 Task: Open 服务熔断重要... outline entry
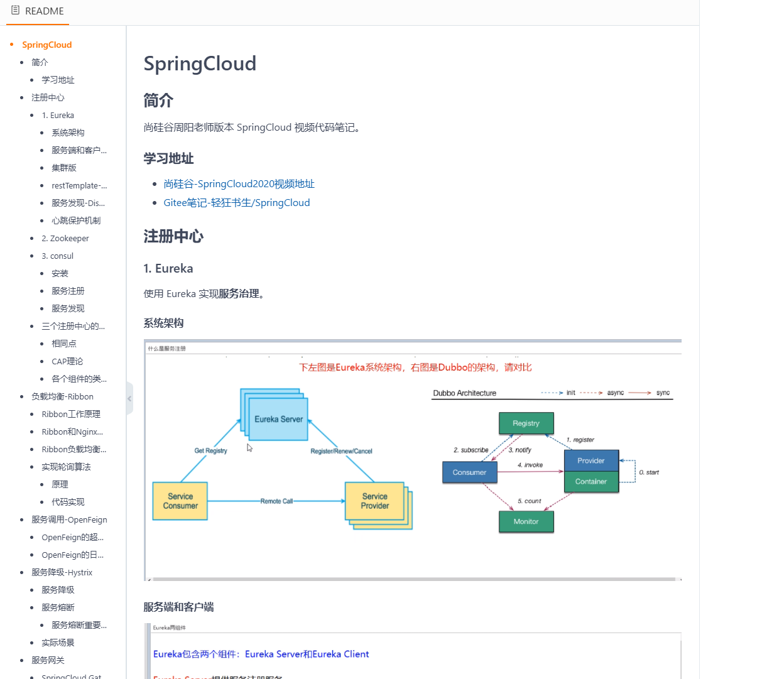79,625
